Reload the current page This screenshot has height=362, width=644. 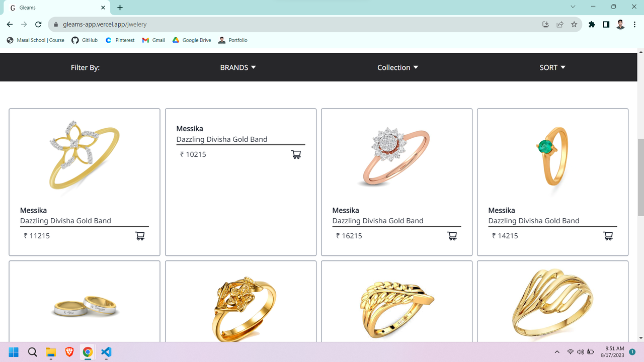(x=38, y=24)
